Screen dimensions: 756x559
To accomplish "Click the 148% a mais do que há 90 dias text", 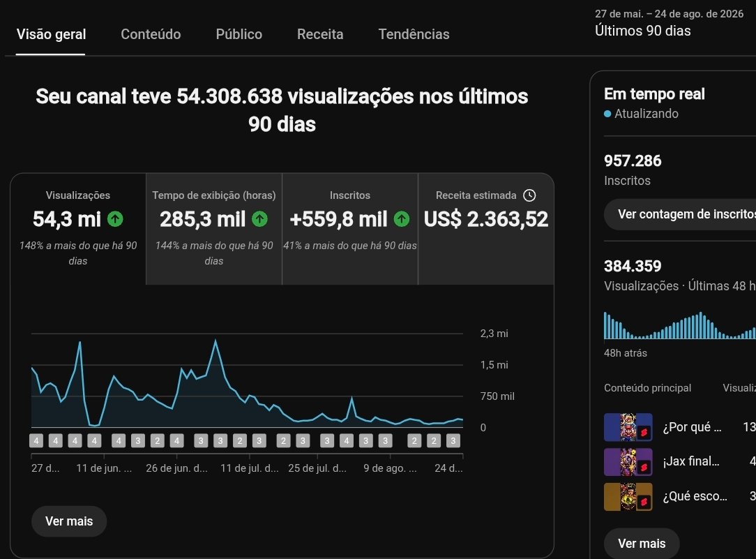I will [x=78, y=253].
